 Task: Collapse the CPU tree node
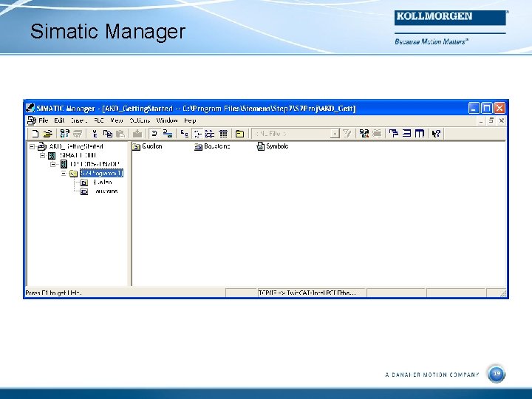pos(53,164)
